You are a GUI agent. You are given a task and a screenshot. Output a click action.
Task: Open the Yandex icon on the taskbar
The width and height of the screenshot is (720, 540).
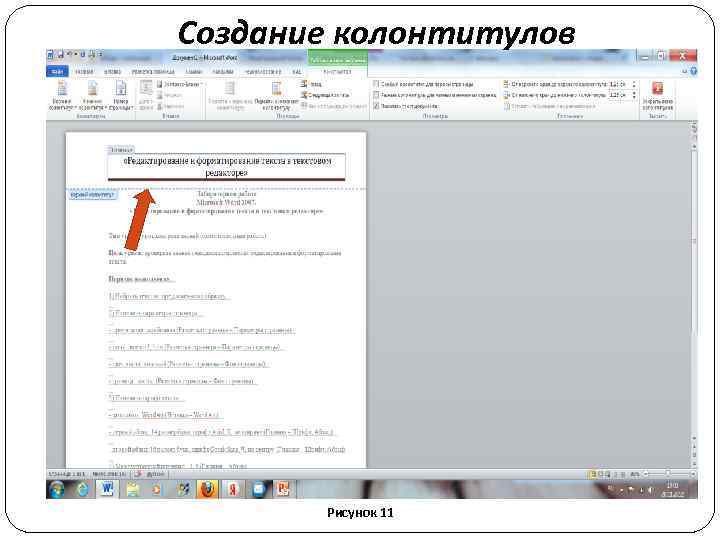click(x=233, y=489)
